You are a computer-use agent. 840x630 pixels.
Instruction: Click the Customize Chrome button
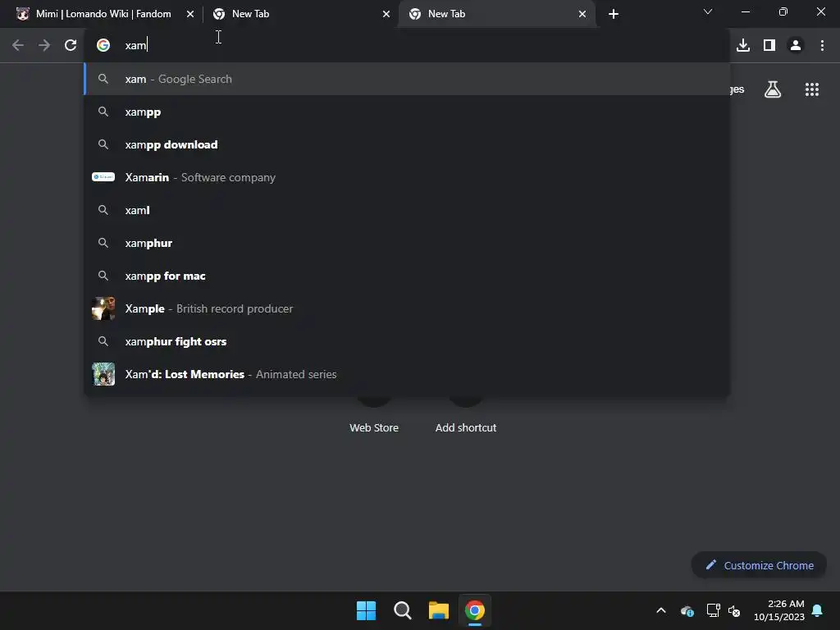coord(759,566)
